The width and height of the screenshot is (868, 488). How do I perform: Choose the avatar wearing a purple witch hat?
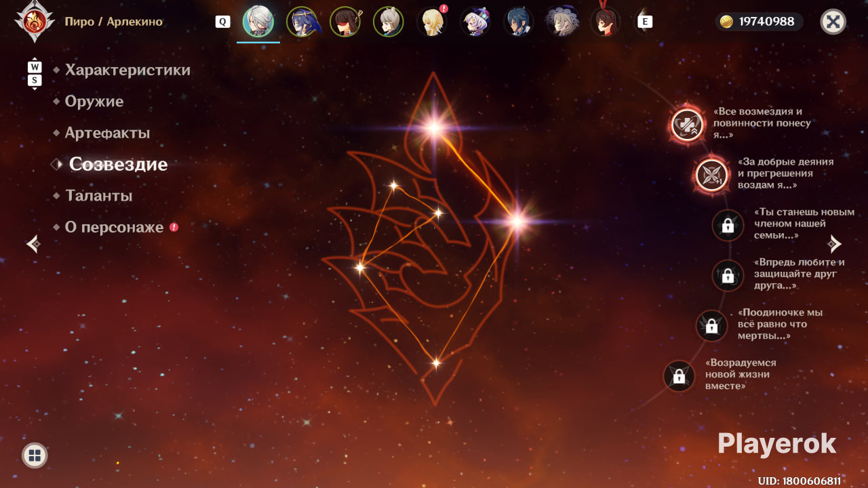(562, 22)
